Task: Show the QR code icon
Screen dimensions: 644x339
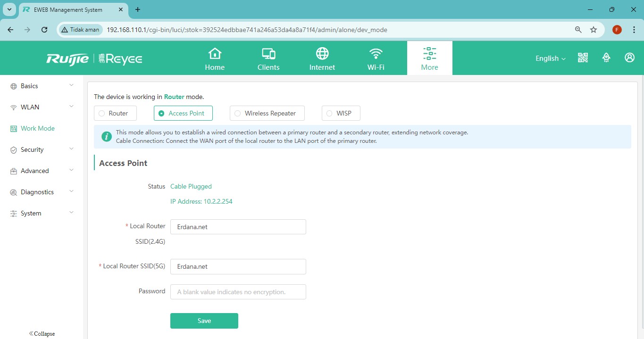Action: (x=583, y=58)
